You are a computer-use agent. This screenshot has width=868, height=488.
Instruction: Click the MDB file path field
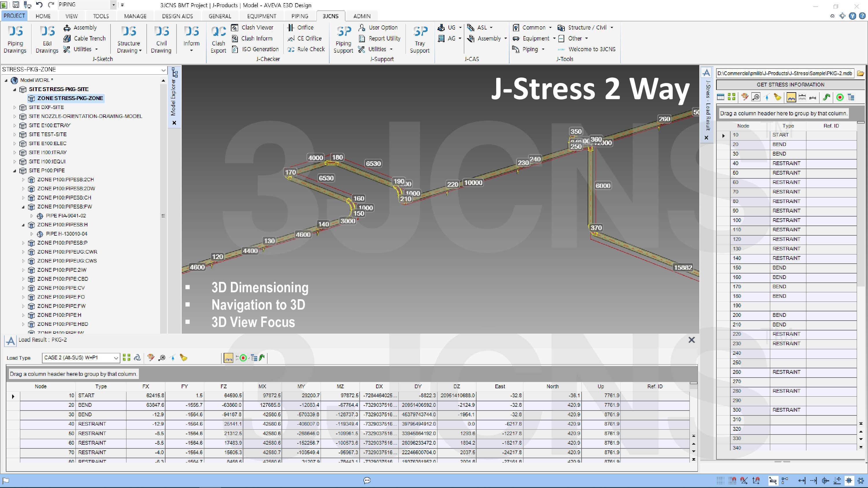point(785,73)
